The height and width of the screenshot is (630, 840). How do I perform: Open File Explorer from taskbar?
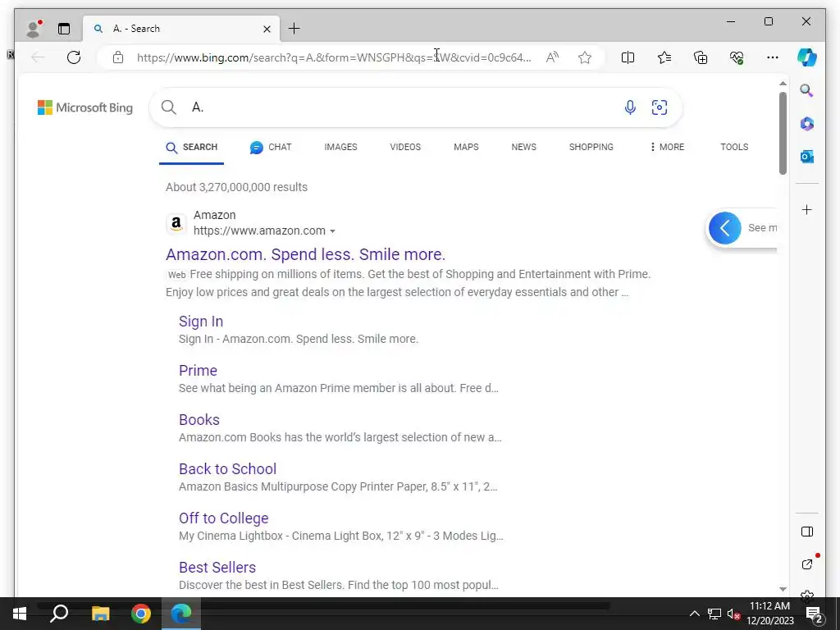tap(100, 614)
